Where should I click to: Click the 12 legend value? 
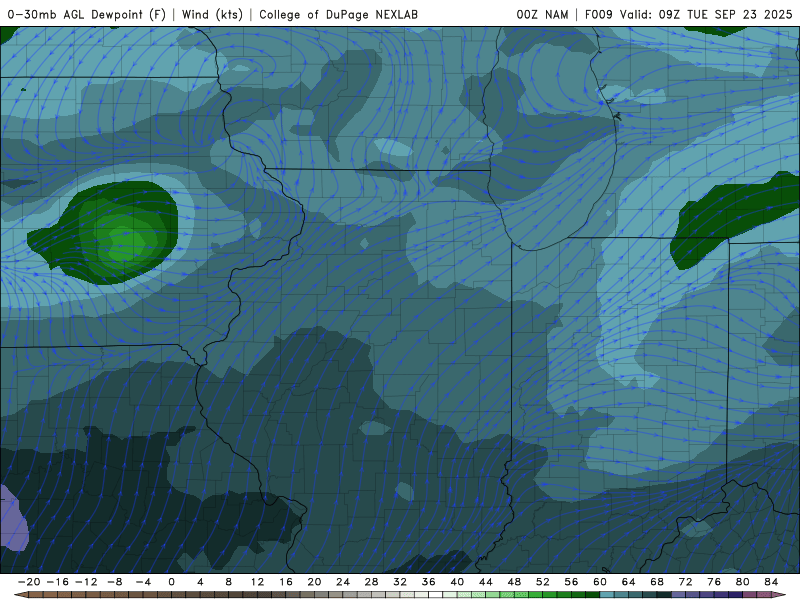tap(257, 582)
